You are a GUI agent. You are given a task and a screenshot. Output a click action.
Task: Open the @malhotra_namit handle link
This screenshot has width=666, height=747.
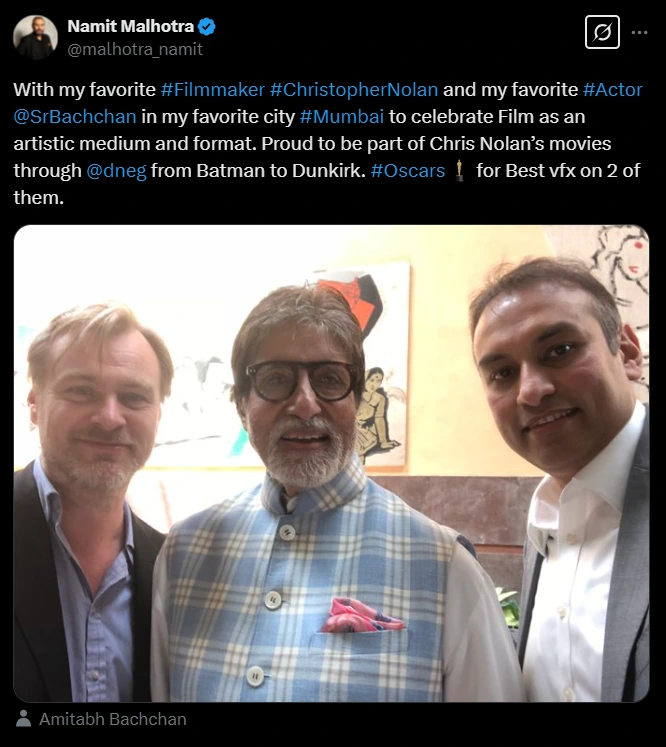[x=135, y=49]
